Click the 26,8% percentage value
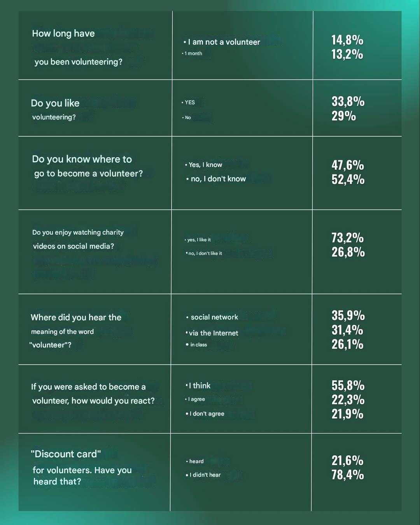Viewport: 420px width, 525px height. 348,252
